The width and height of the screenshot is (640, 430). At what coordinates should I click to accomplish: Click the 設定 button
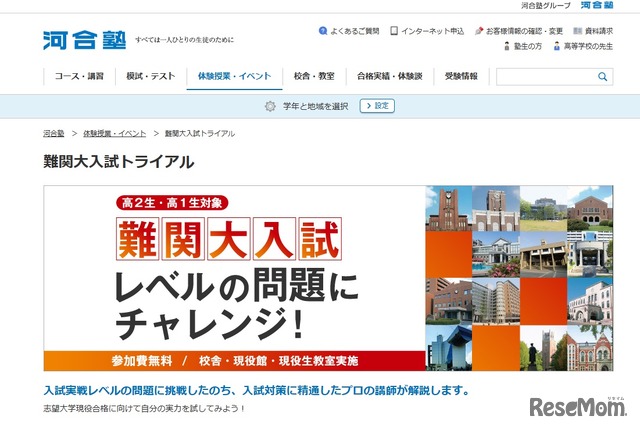click(x=377, y=106)
